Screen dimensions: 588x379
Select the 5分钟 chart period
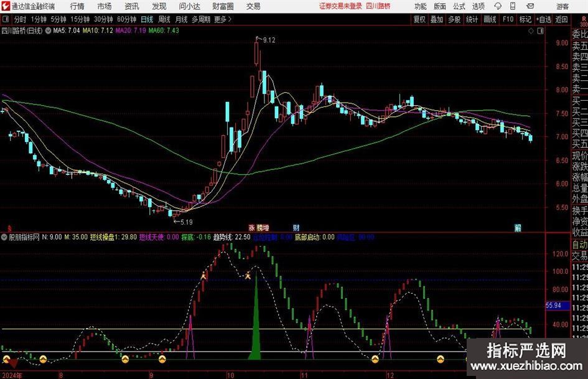click(x=58, y=19)
